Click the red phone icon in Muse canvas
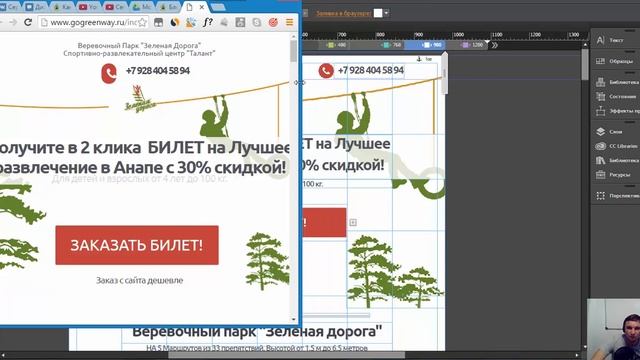Viewport: 640px width, 360px height. (x=326, y=71)
